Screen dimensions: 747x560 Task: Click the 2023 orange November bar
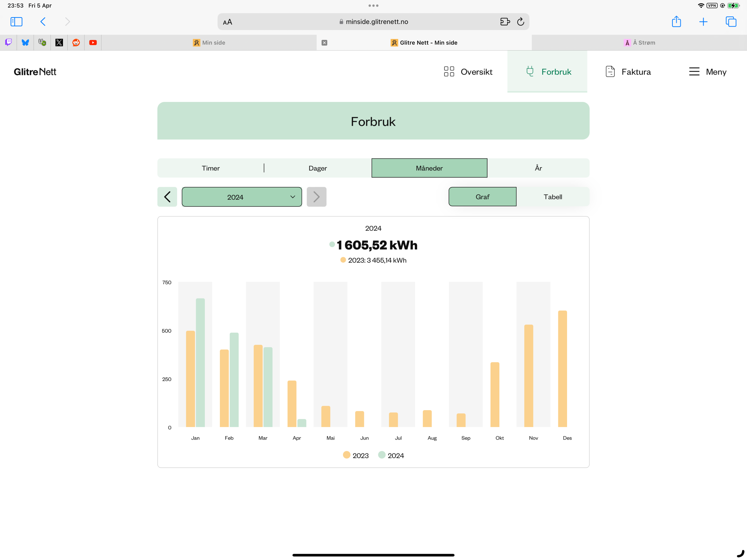click(x=528, y=376)
